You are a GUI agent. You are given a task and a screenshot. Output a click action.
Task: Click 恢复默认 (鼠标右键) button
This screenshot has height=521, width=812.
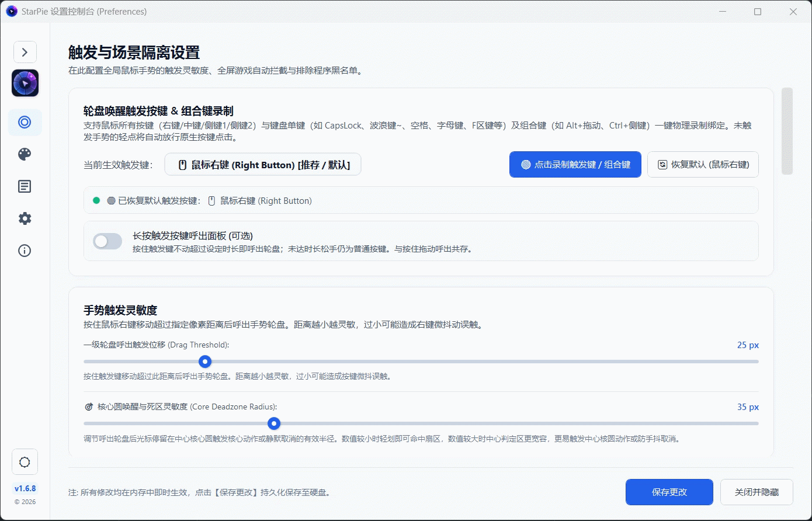point(703,165)
